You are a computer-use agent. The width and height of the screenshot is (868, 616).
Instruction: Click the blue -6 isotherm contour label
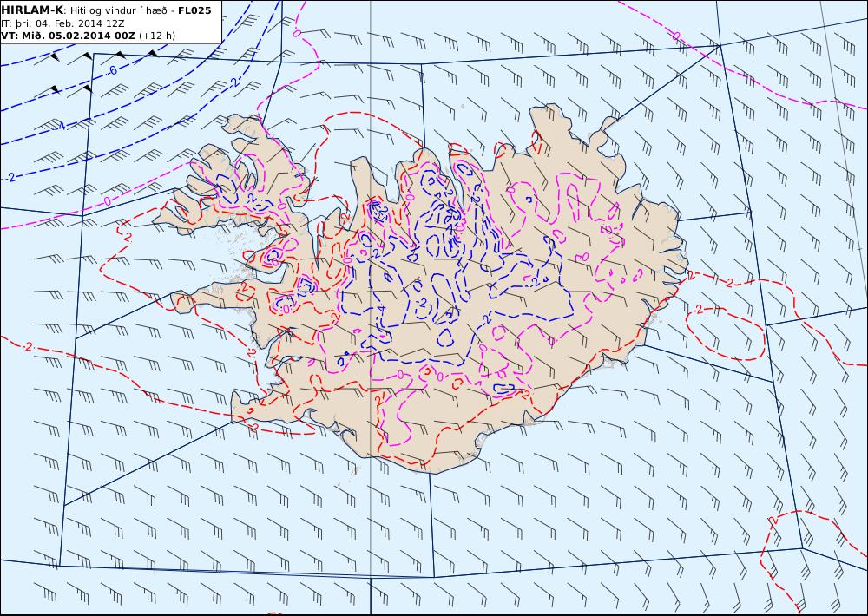[112, 70]
